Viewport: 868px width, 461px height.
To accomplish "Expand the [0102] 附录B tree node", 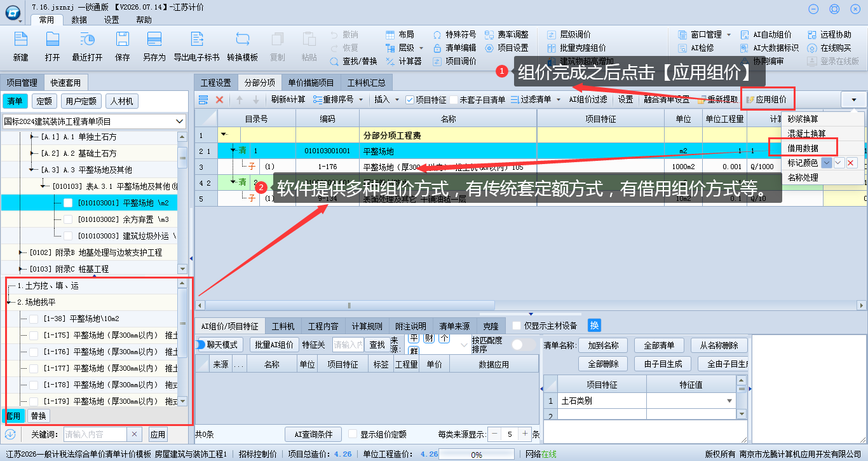I will click(21, 252).
